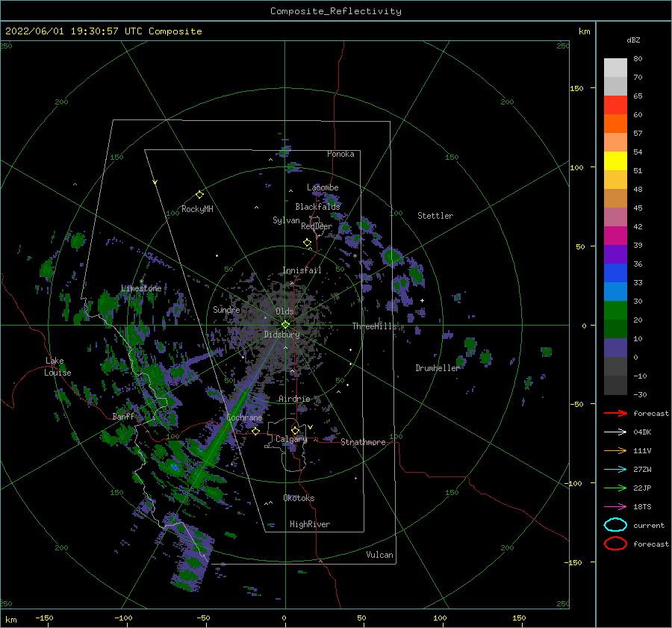Click the Sylvan label on map
This screenshot has height=628, width=672.
[x=286, y=220]
